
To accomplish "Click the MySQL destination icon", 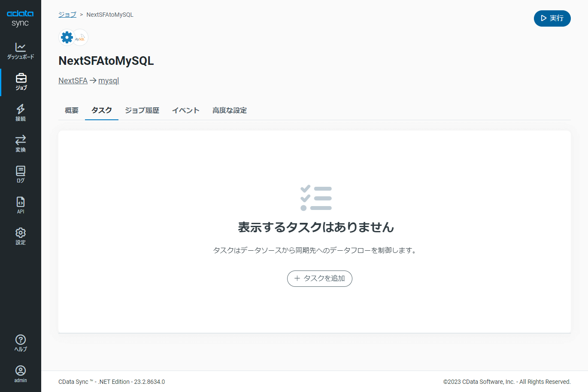I will click(80, 38).
